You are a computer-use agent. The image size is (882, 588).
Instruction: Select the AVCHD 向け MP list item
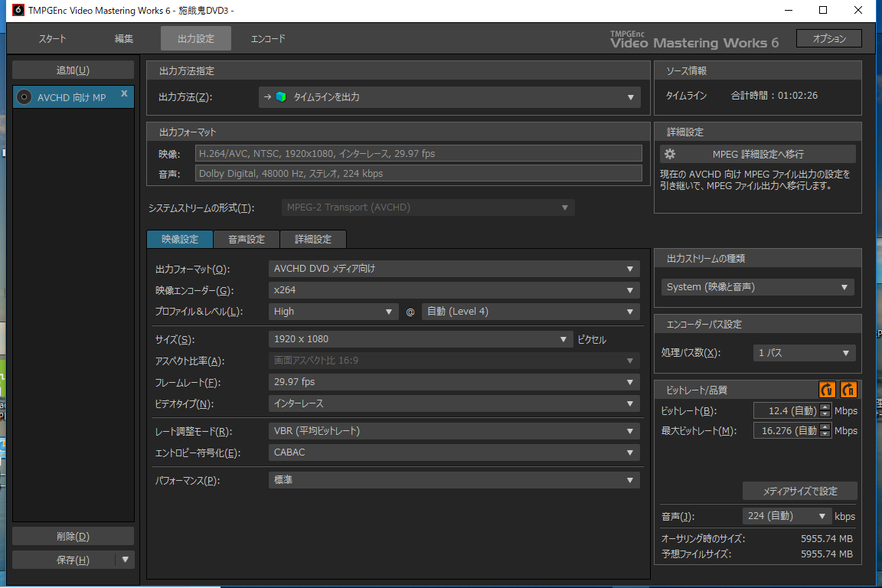[73, 97]
